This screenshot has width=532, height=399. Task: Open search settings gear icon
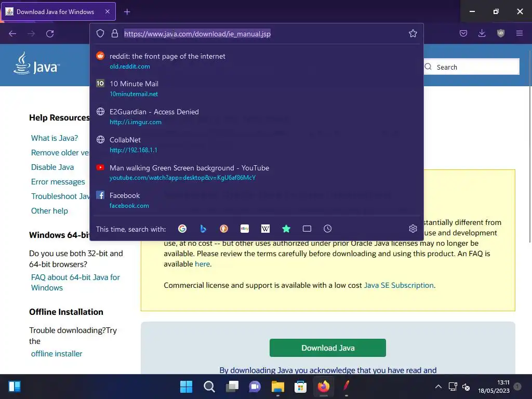(x=413, y=229)
